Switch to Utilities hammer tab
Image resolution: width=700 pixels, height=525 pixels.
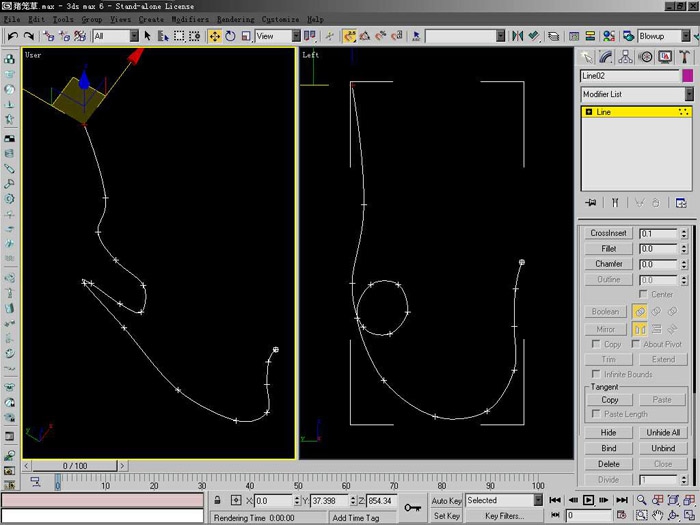tap(684, 57)
